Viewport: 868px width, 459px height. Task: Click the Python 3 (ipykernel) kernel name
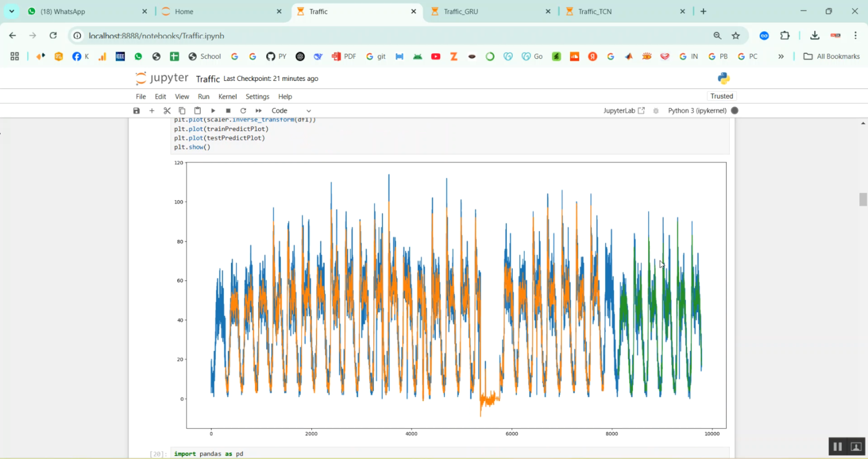697,110
